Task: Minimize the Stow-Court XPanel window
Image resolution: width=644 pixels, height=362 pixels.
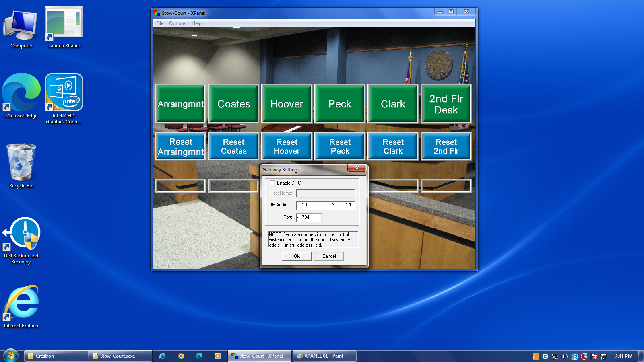Action: pos(440,12)
